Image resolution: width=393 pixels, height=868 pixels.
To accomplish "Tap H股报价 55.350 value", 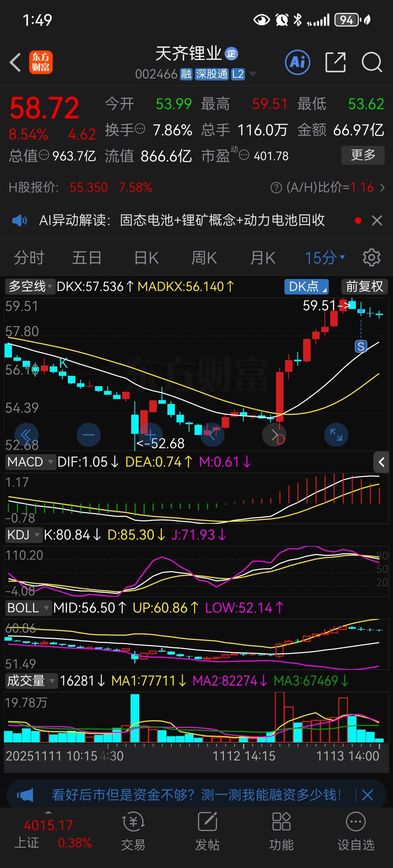I will 89,188.
